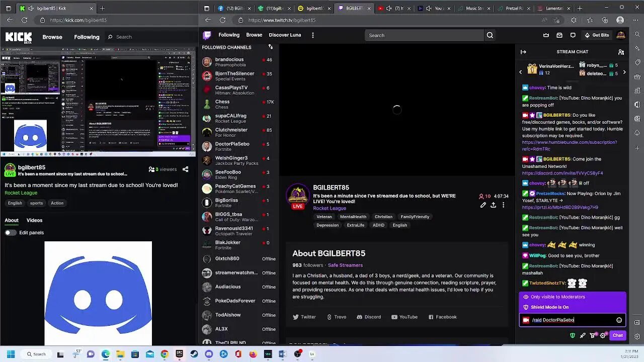
Task: Click the MentalHealth stream tag
Action: (353, 217)
